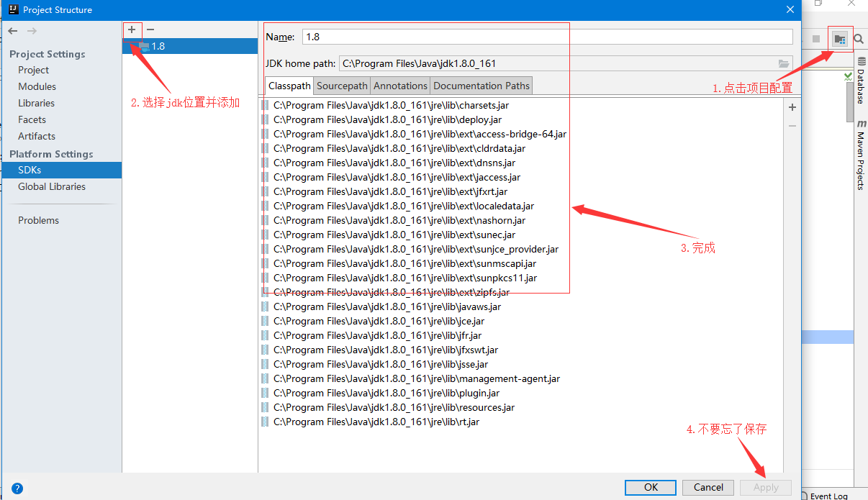Select SDKs under Platform Settings
868x500 pixels.
pos(61,170)
